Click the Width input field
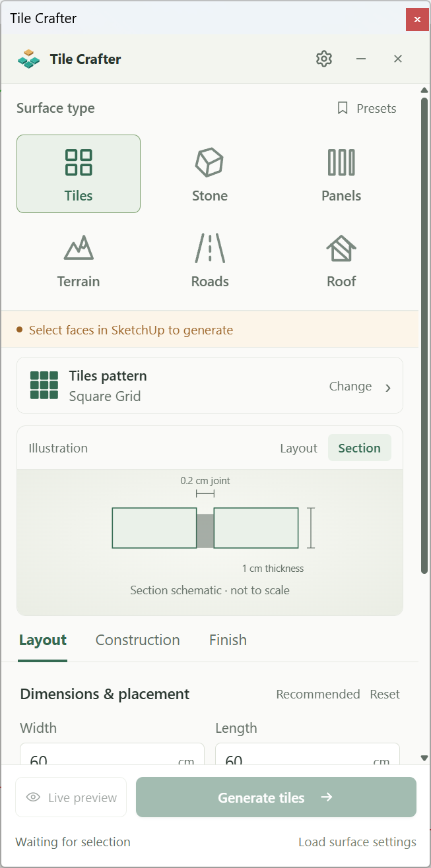 112,755
